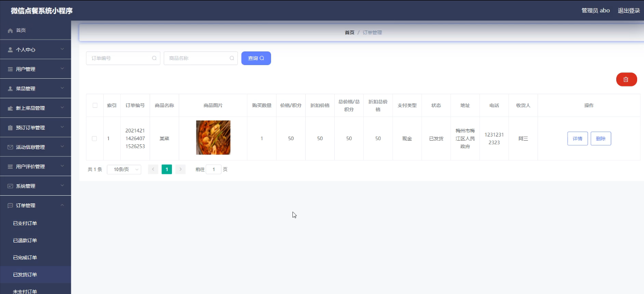Image resolution: width=644 pixels, height=294 pixels.
Task: Click the 现金 payment type cell
Action: point(407,138)
